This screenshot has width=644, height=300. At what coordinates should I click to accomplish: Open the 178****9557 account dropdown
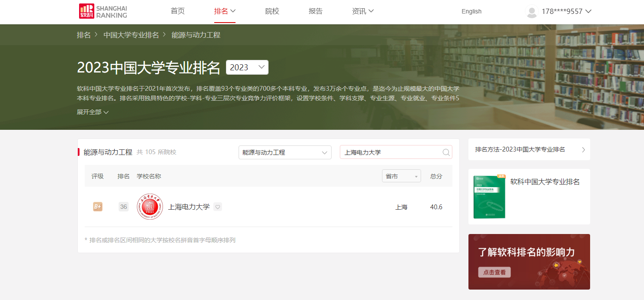[567, 12]
